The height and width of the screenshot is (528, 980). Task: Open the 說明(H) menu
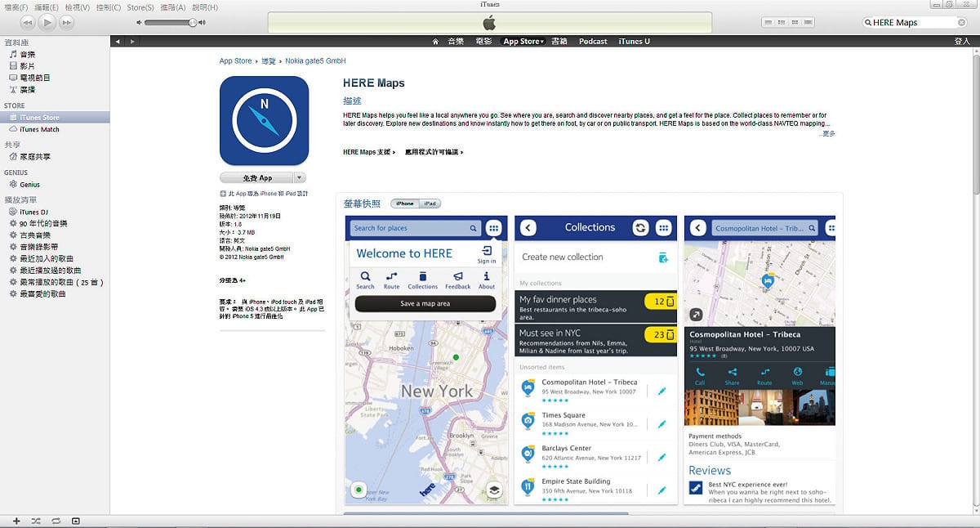tap(204, 7)
